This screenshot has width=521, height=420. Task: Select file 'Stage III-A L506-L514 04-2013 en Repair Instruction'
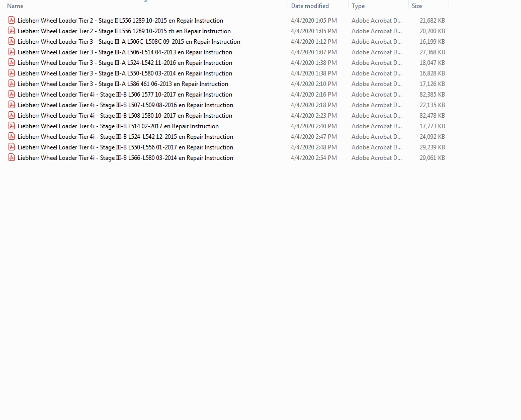tap(125, 52)
